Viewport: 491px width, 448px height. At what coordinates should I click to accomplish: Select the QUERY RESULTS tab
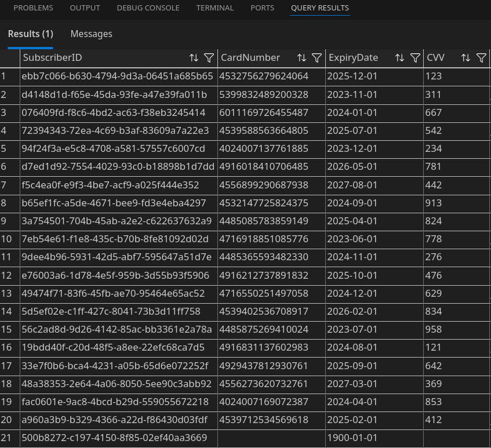(319, 8)
